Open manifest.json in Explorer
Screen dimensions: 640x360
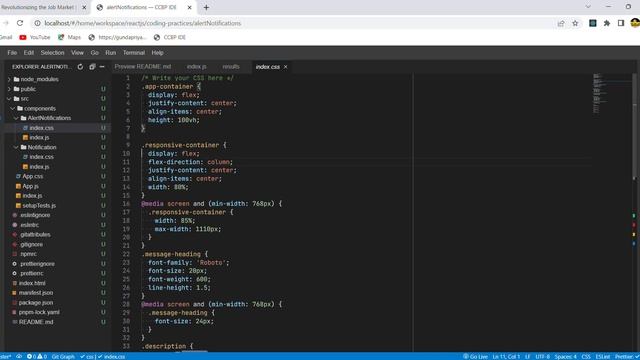[36, 293]
